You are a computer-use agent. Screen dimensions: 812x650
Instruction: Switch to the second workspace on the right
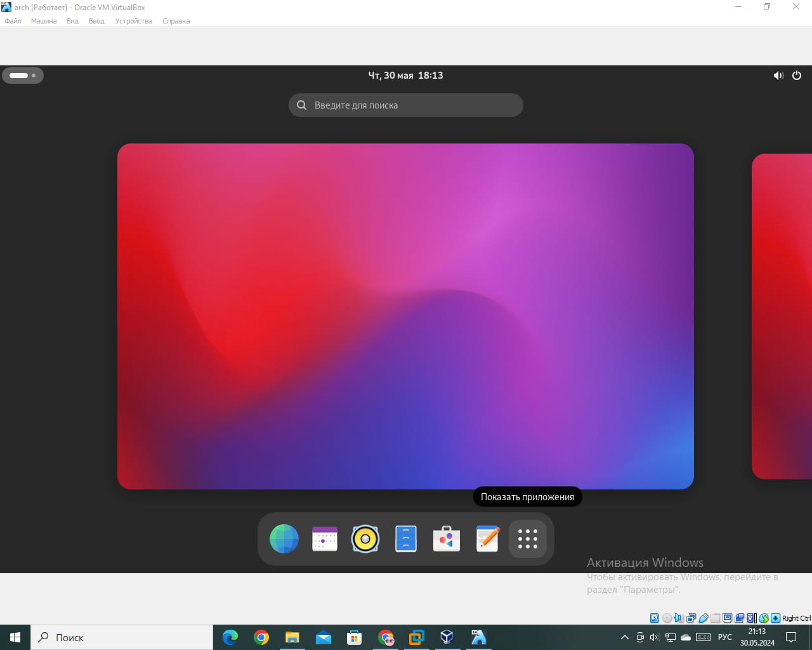[x=782, y=316]
